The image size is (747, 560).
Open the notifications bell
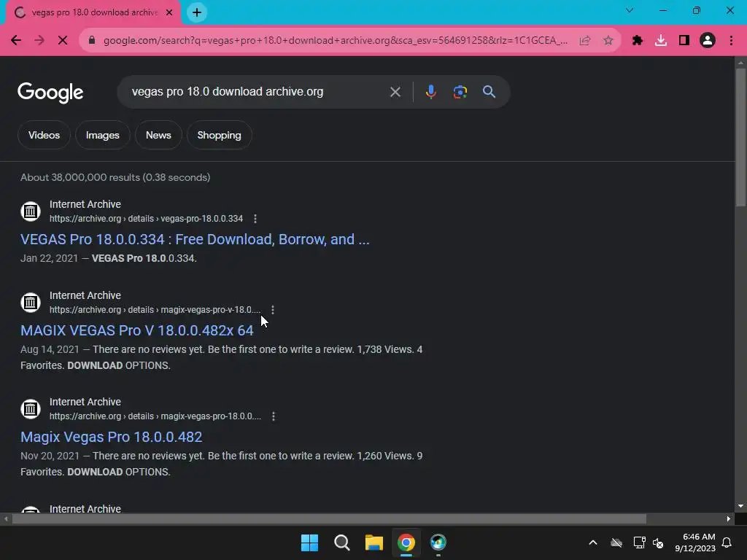(x=727, y=542)
